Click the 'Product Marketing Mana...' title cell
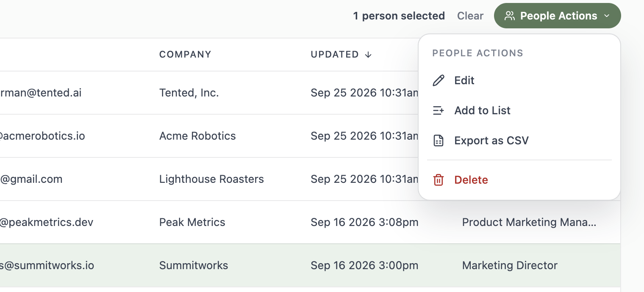Viewport: 644px width, 292px height. click(x=529, y=222)
